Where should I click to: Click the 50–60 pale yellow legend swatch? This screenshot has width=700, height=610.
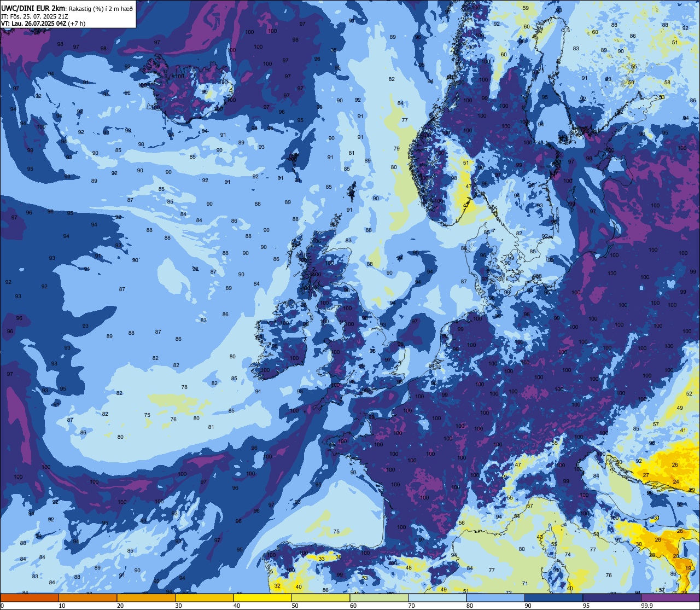pyautogui.click(x=320, y=598)
